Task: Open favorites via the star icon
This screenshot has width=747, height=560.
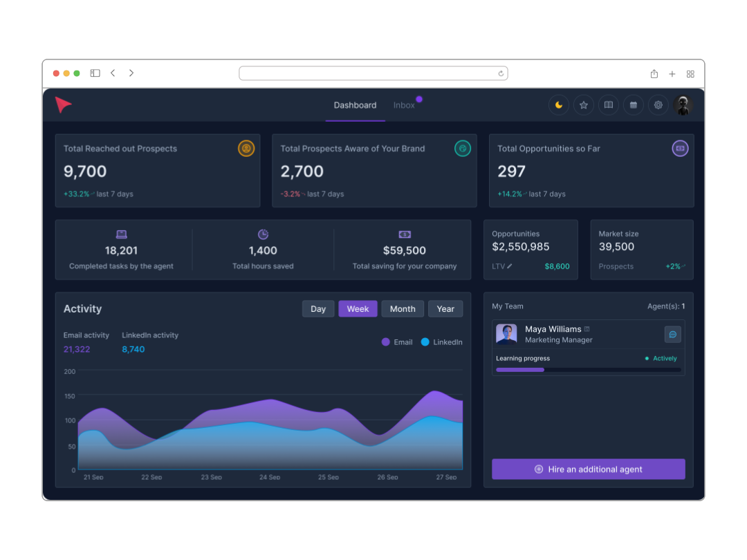Action: [x=583, y=104]
